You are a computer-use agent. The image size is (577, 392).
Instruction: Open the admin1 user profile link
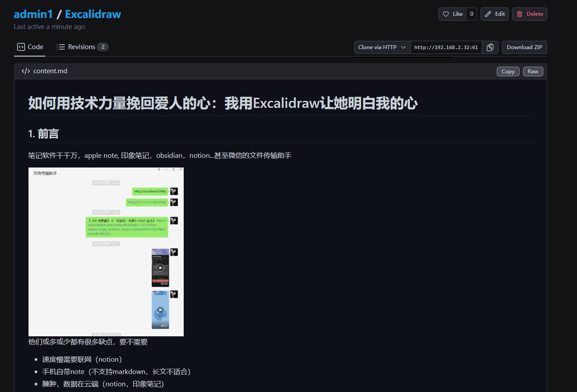pos(33,14)
